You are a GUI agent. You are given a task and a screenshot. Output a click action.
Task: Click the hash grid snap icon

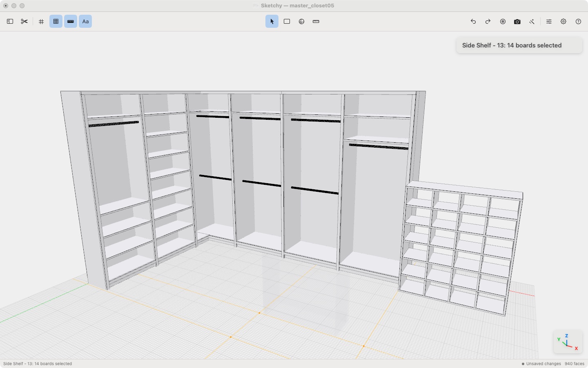41,22
